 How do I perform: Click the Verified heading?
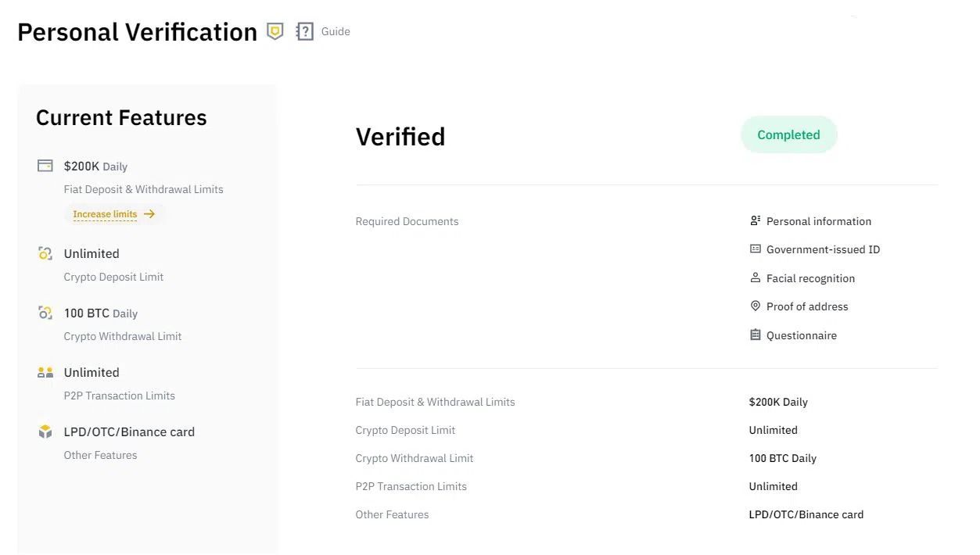coord(400,137)
